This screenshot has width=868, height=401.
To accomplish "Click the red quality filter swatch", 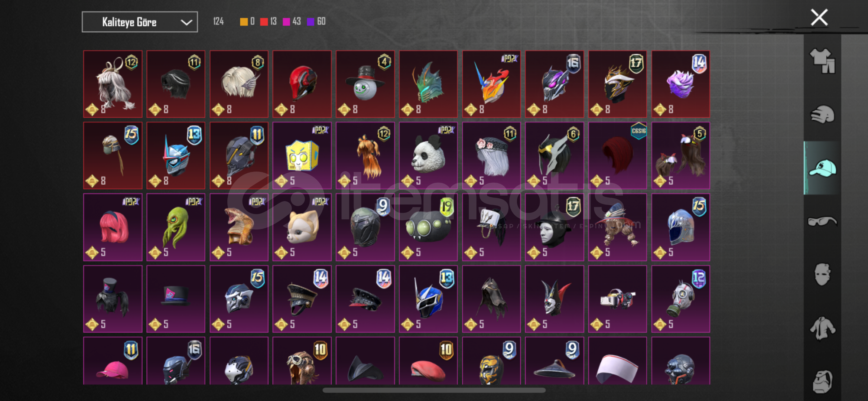I will 264,22.
